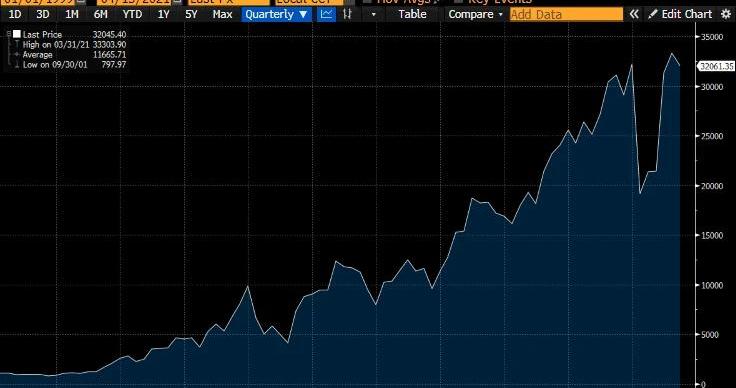This screenshot has width=736, height=388.
Task: Open the Quarterly periodicity dropdown
Action: (276, 14)
